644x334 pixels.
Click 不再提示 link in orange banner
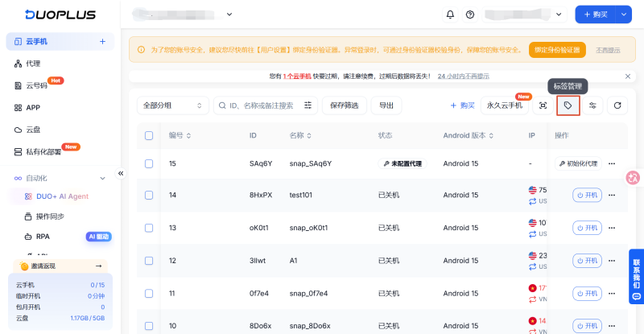pyautogui.click(x=608, y=50)
